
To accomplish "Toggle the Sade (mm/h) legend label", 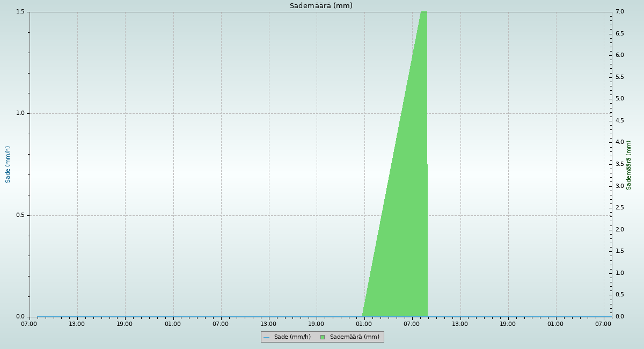I will coord(292,337).
